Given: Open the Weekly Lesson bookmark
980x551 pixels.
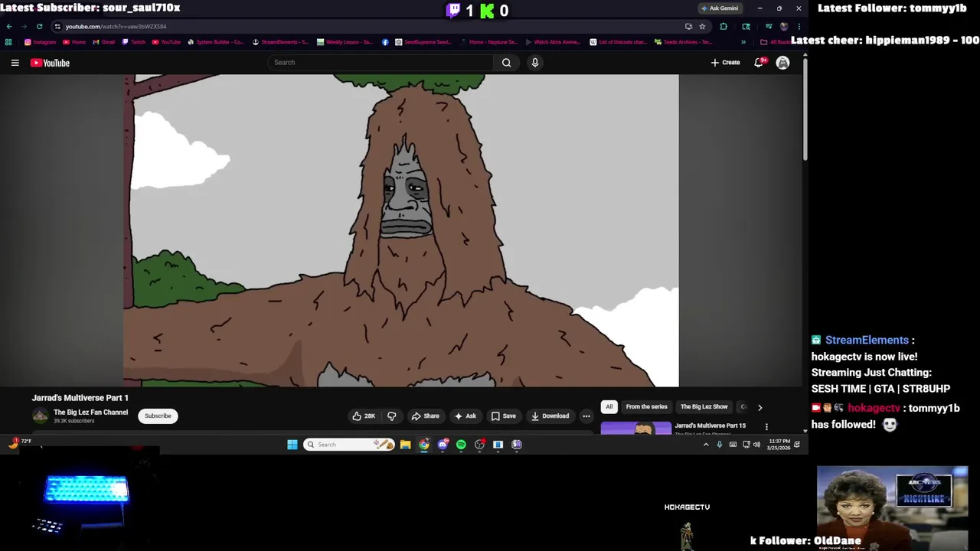Looking at the screenshot, I should 345,42.
